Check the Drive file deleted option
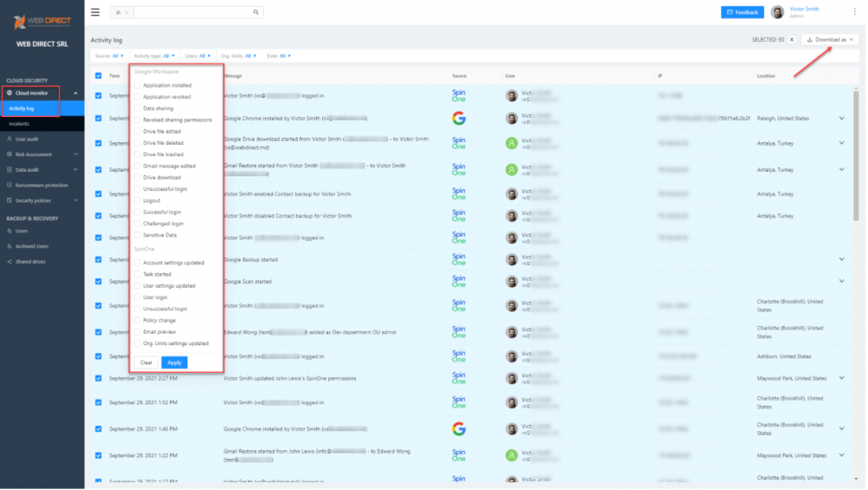The image size is (868, 490). 136,143
